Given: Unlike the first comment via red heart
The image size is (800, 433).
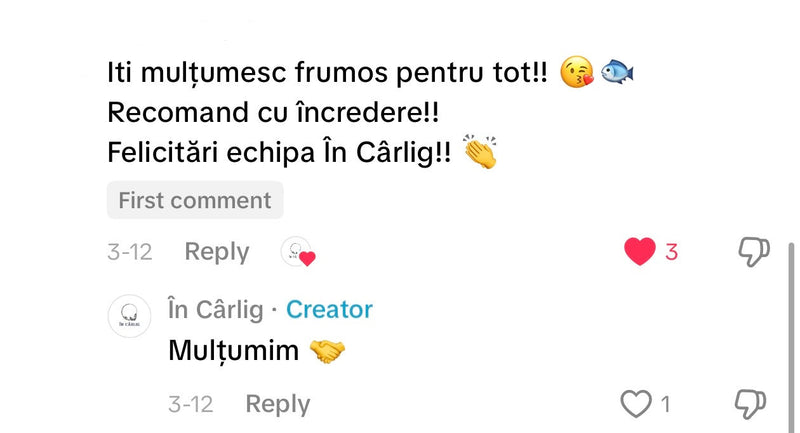Looking at the screenshot, I should point(640,251).
